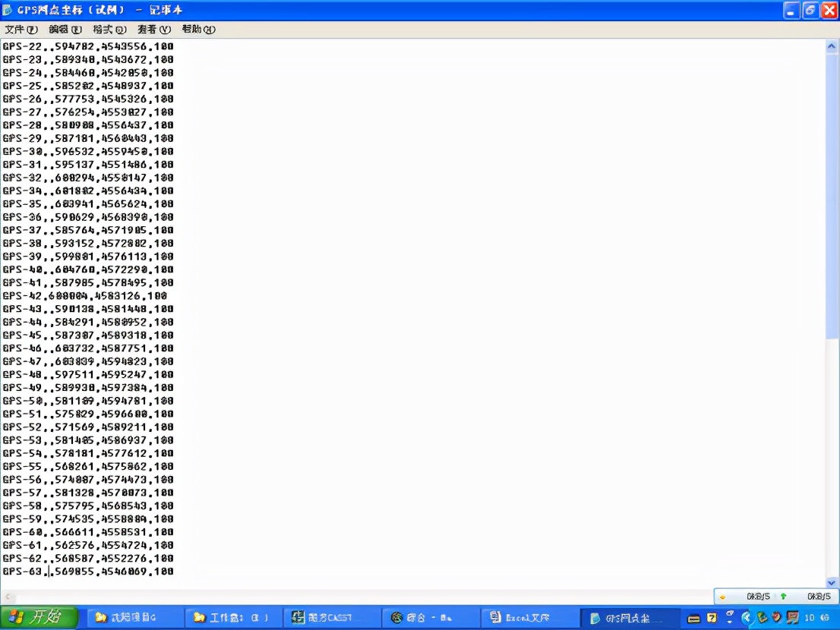This screenshot has width=840, height=630.
Task: Click the keyboard icon in system tray
Action: click(x=693, y=618)
